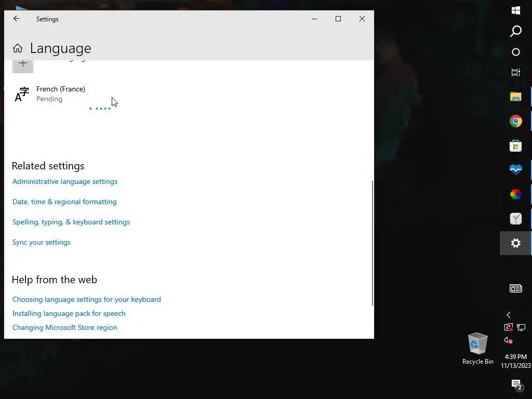This screenshot has height=399, width=532.
Task: Close the Settings window
Action: (x=362, y=19)
